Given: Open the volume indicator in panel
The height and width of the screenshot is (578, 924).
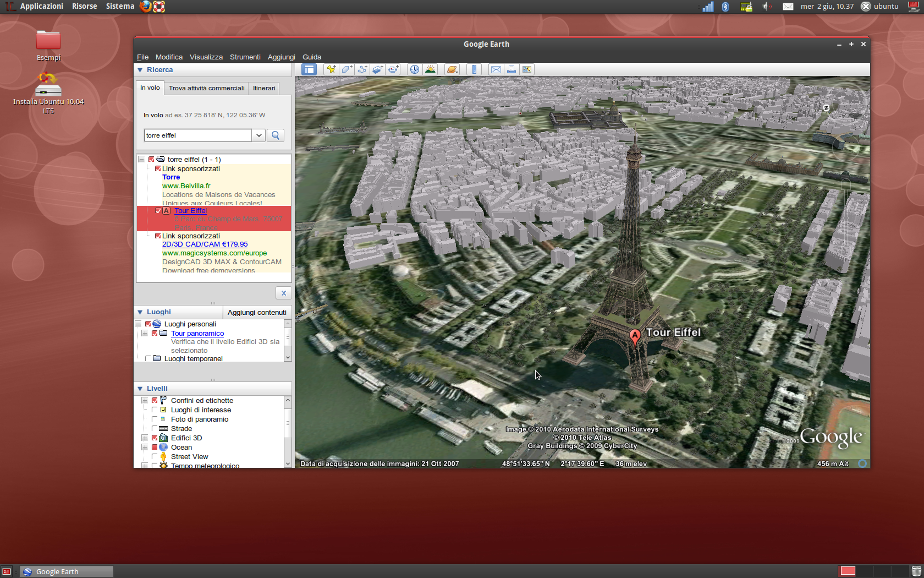Looking at the screenshot, I should click(766, 6).
